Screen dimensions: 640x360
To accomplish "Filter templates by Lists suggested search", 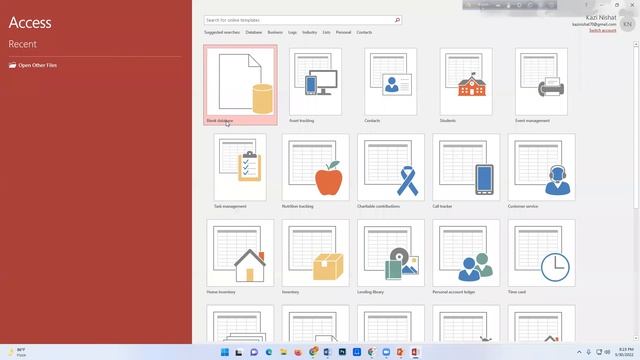I will (327, 32).
